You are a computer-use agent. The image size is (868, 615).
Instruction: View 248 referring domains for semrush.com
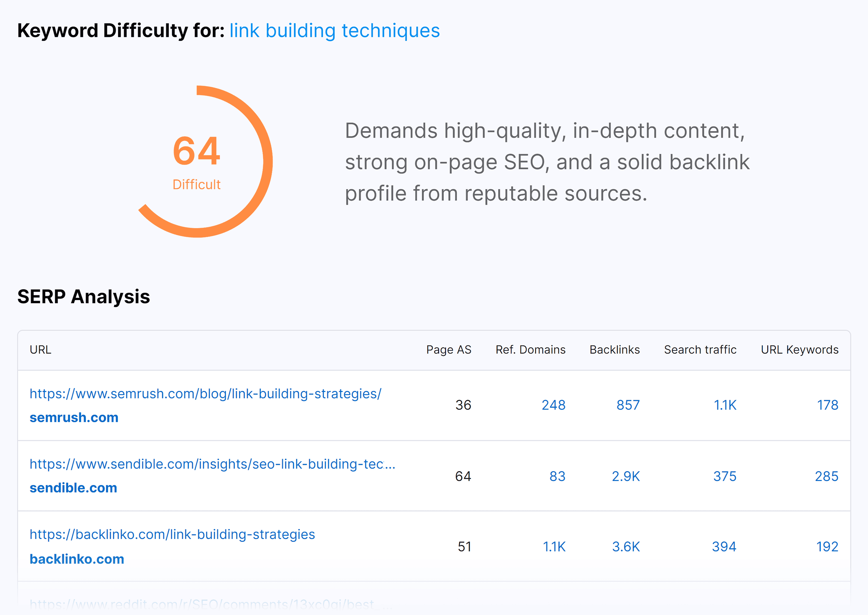coord(554,405)
